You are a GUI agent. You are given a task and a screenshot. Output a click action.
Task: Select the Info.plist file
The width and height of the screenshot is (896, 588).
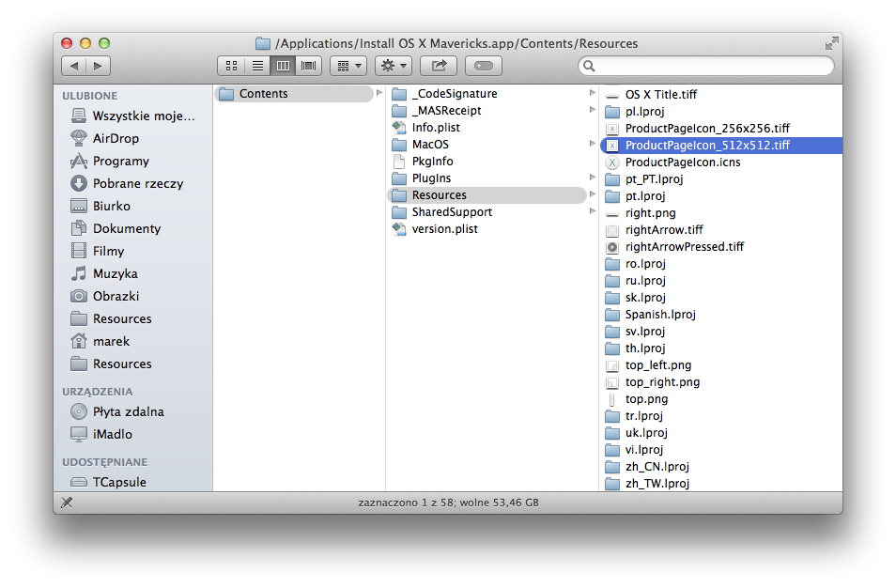436,128
